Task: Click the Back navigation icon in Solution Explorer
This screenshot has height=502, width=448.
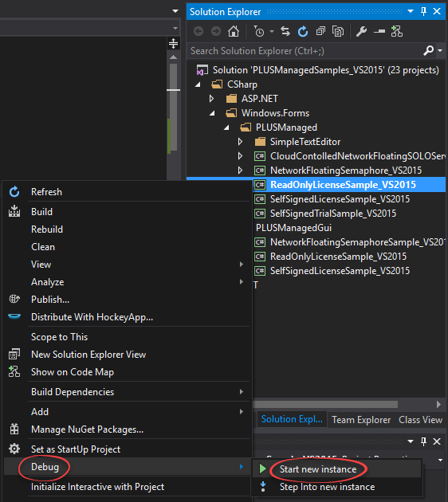Action: pos(198,31)
